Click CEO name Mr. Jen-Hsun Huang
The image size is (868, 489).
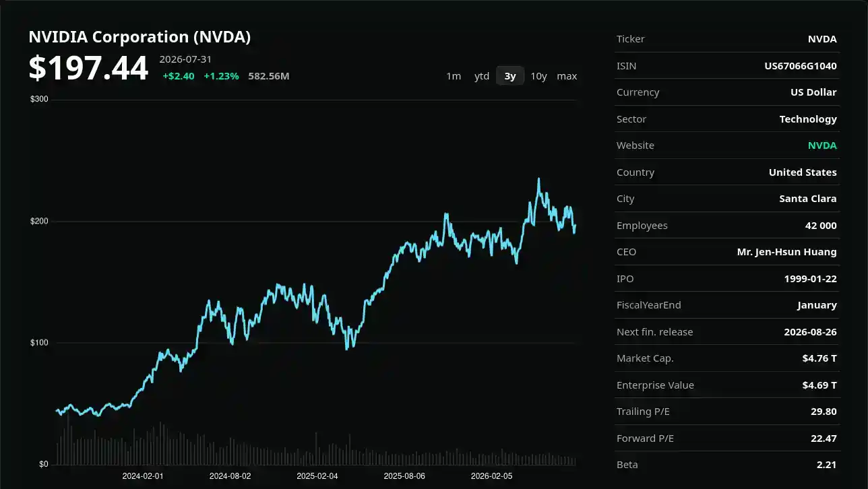787,252
